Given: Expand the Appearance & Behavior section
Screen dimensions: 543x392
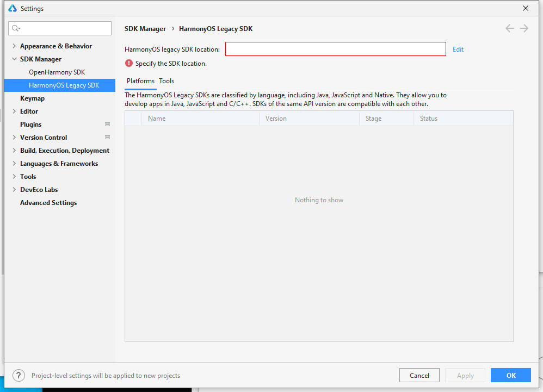Looking at the screenshot, I should [14, 46].
